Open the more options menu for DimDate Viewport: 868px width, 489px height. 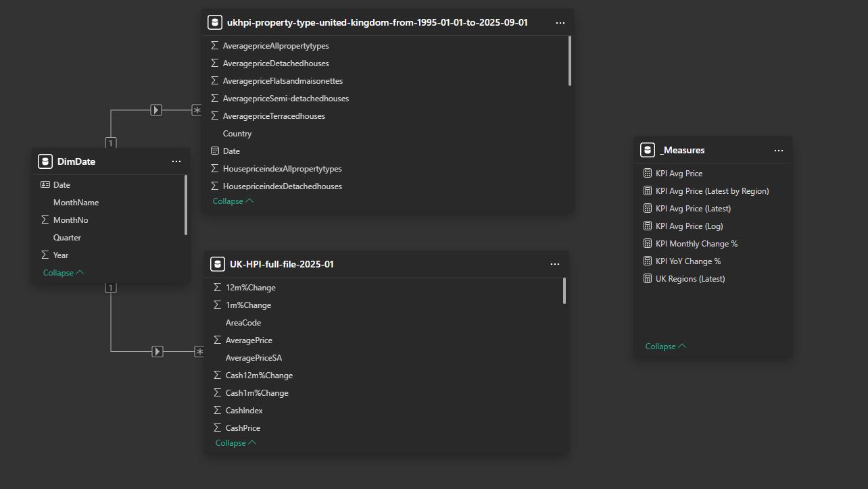pos(176,161)
